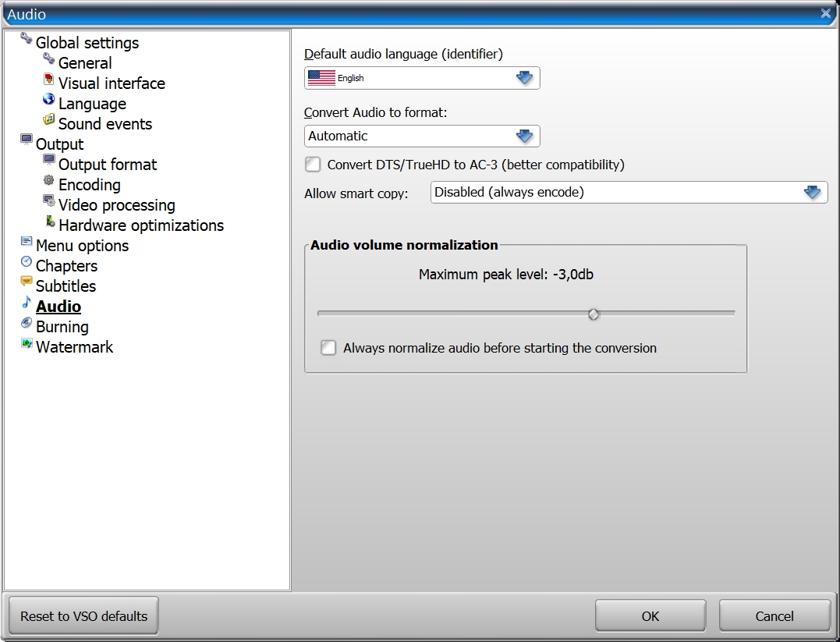Select Hardware optimizations entry
Image resolution: width=840 pixels, height=642 pixels.
pyautogui.click(x=141, y=225)
